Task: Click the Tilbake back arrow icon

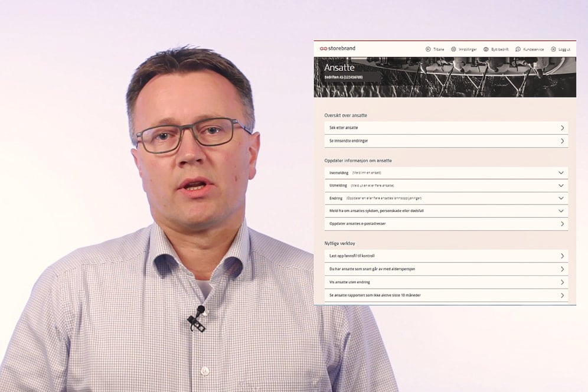Action: coord(428,50)
